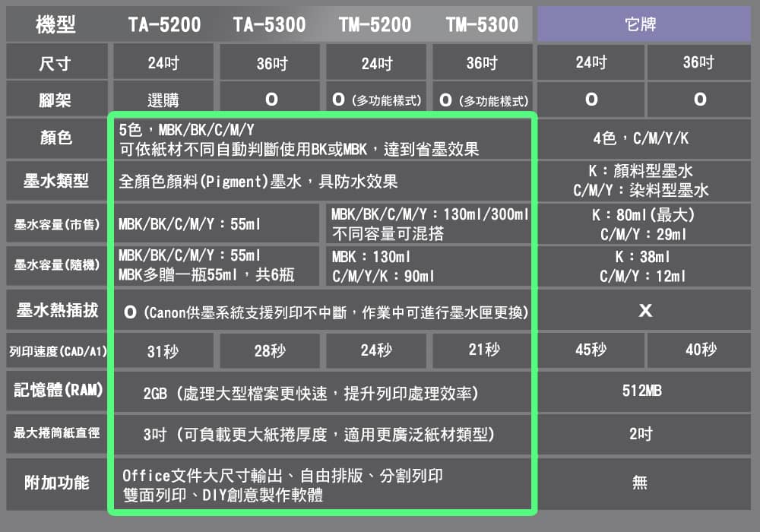Image resolution: width=760 pixels, height=532 pixels.
Task: Click the 腳架 O cell under TA-5300
Action: pos(270,100)
